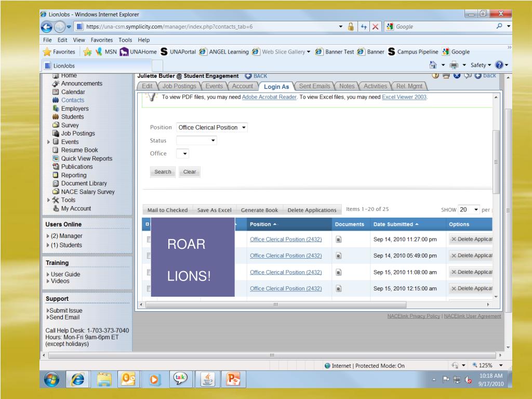532x399 pixels.
Task: Click the Clear button
Action: click(x=190, y=172)
